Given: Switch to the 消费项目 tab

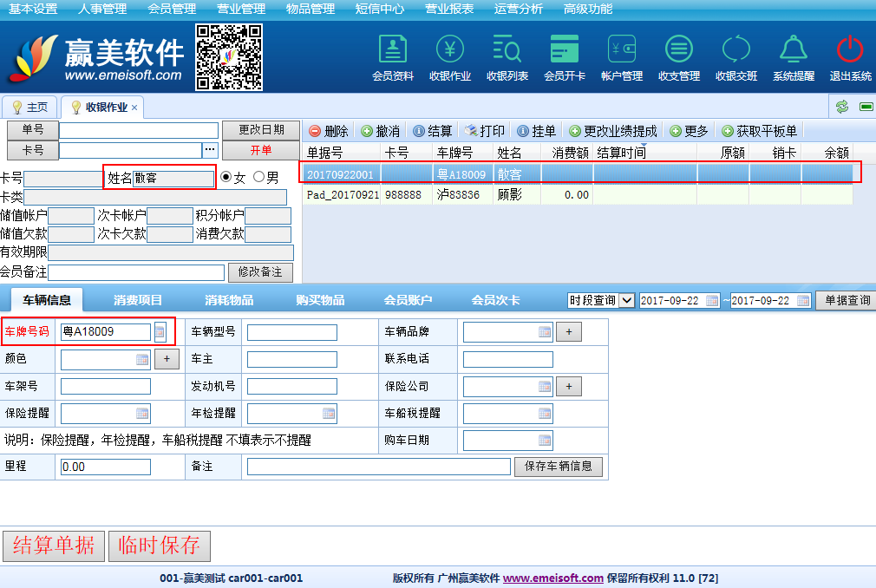Looking at the screenshot, I should click(138, 300).
